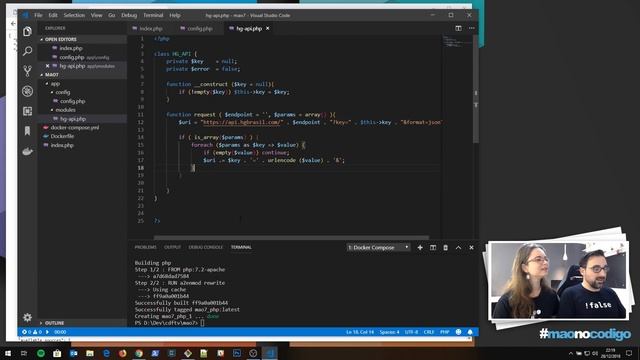This screenshot has width=640, height=360.
Task: Click the api.hgbrasil.com URL in code
Action: (242, 122)
